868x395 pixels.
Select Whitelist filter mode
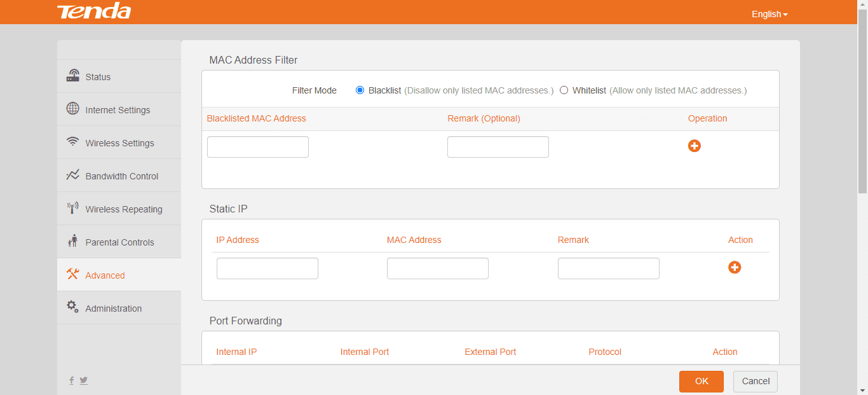[x=564, y=90]
